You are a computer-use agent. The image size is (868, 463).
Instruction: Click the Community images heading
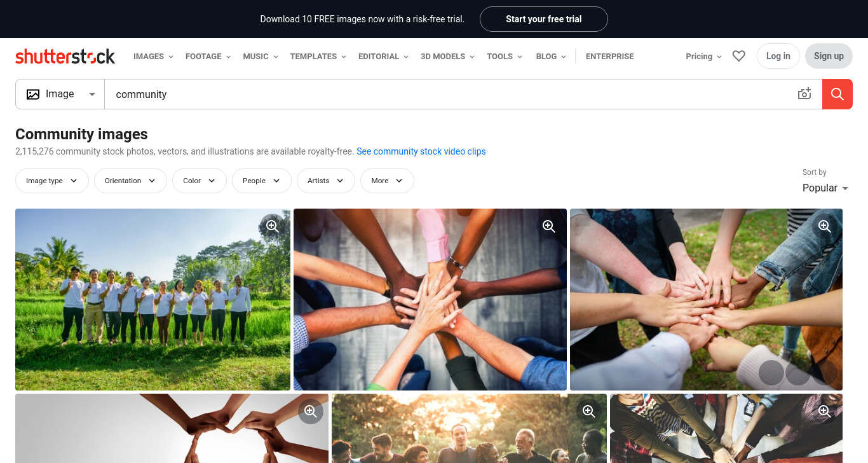(81, 134)
